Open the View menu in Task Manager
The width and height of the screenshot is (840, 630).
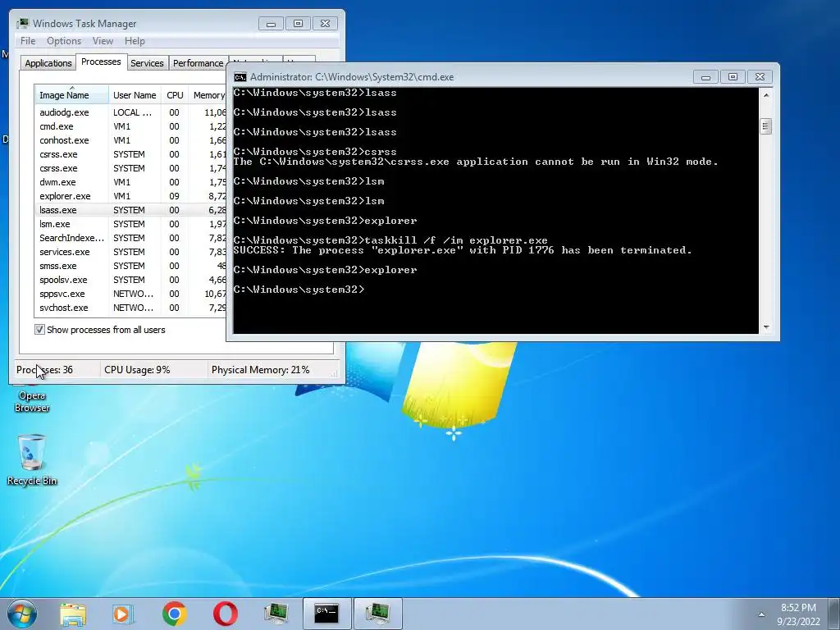click(103, 41)
